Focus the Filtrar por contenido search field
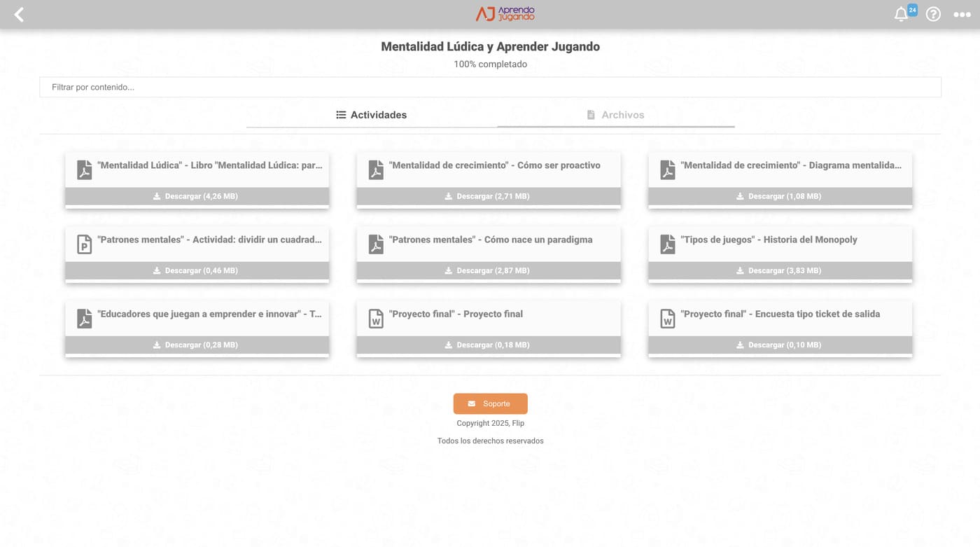Viewport: 980px width, 547px height. tap(490, 87)
